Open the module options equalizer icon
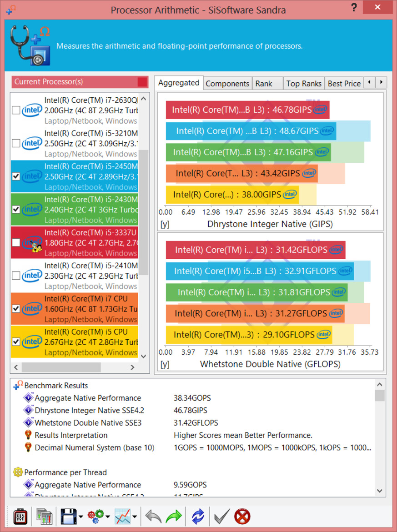397x532 pixels. click(20, 517)
